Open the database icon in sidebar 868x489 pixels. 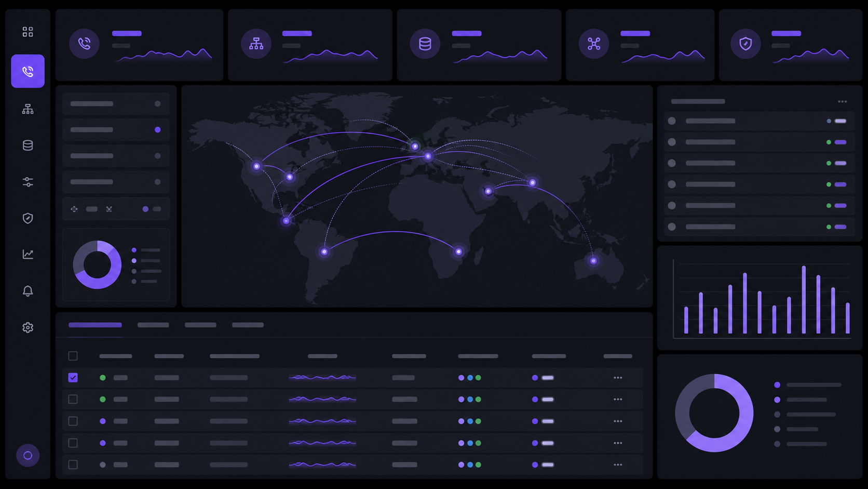(28, 146)
